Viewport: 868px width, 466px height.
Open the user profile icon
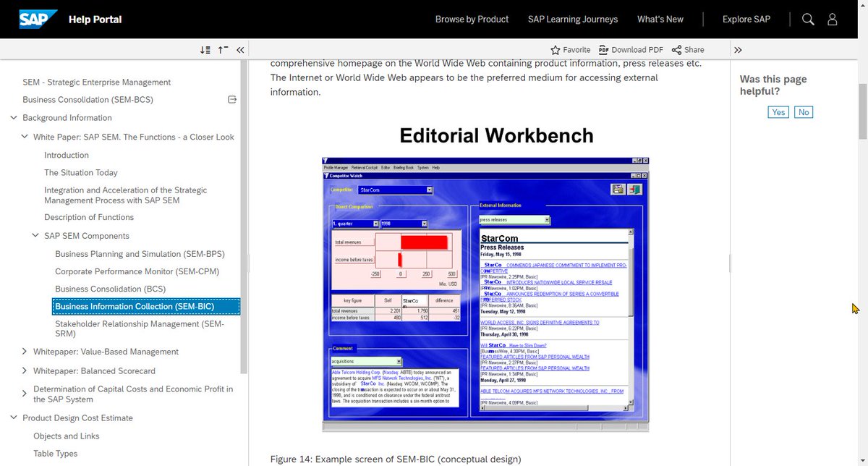pos(833,20)
